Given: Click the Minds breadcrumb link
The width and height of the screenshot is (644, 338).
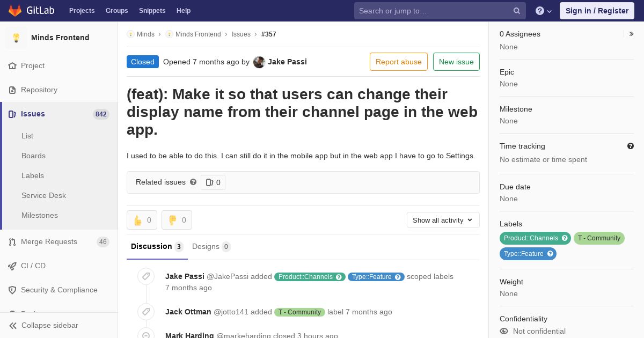Looking at the screenshot, I should [145, 34].
